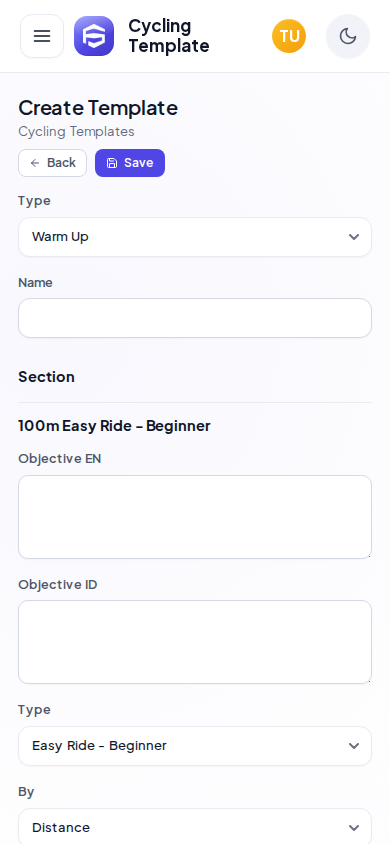Save the template with the Save button
The width and height of the screenshot is (390, 844).
coord(130,163)
